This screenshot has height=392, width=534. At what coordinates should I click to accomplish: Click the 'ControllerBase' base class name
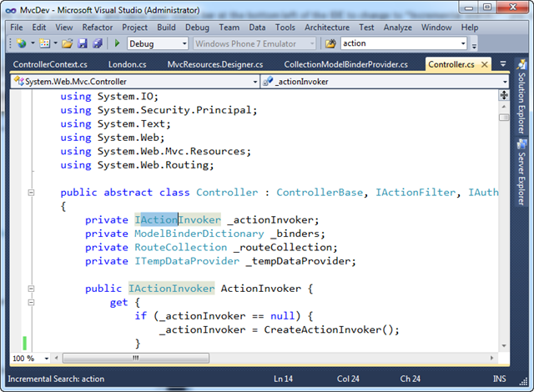[320, 193]
